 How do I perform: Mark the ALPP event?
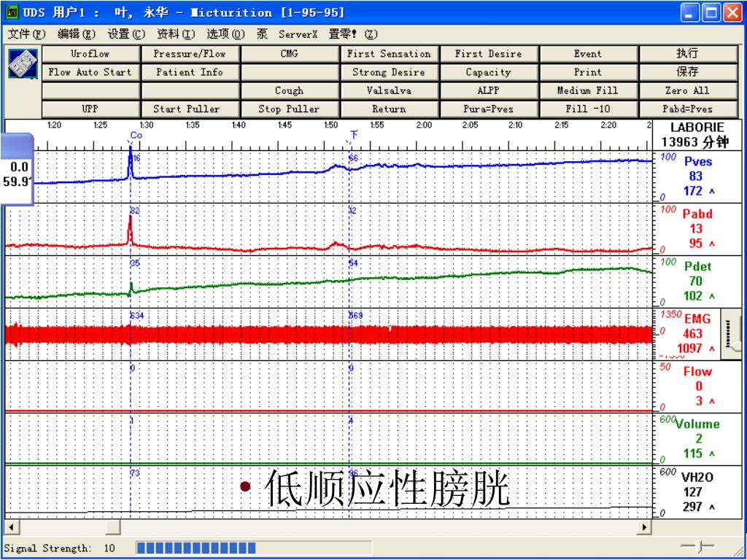(x=489, y=90)
